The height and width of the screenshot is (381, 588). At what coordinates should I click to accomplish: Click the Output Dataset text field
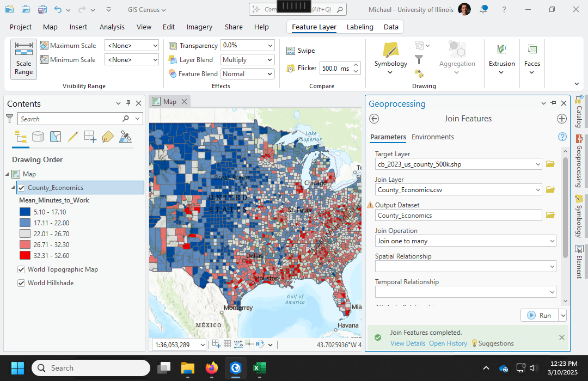point(458,215)
